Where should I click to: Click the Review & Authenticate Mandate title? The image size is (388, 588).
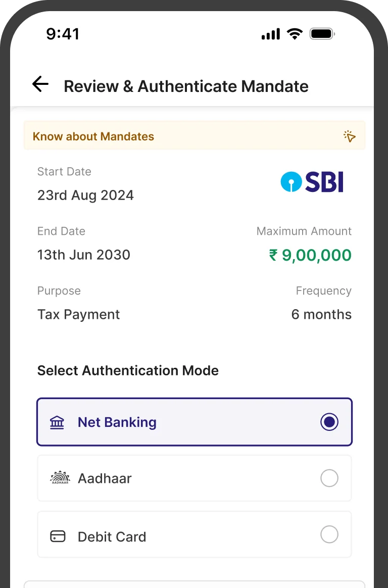pyautogui.click(x=186, y=86)
